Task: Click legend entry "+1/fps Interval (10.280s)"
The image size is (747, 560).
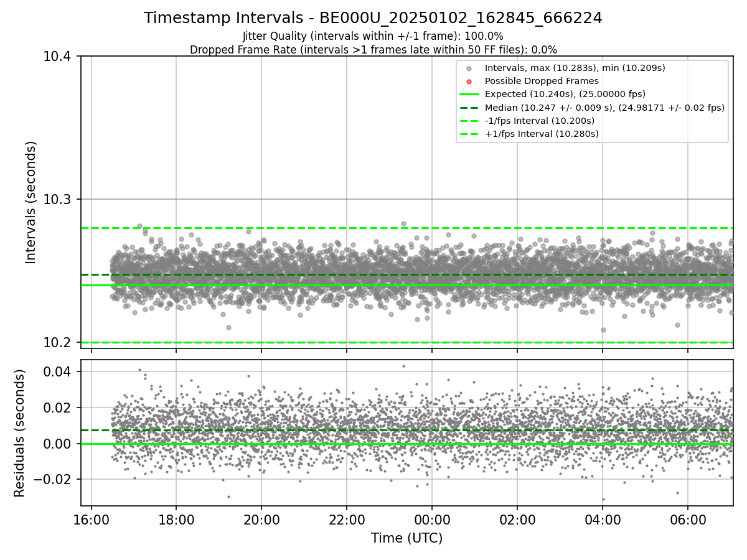Action: pyautogui.click(x=542, y=134)
